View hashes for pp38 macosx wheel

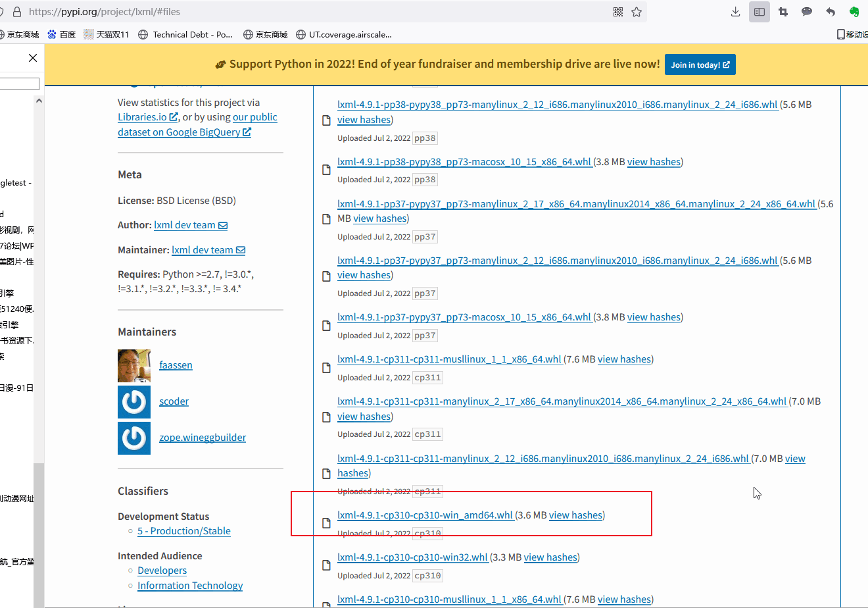(x=654, y=162)
